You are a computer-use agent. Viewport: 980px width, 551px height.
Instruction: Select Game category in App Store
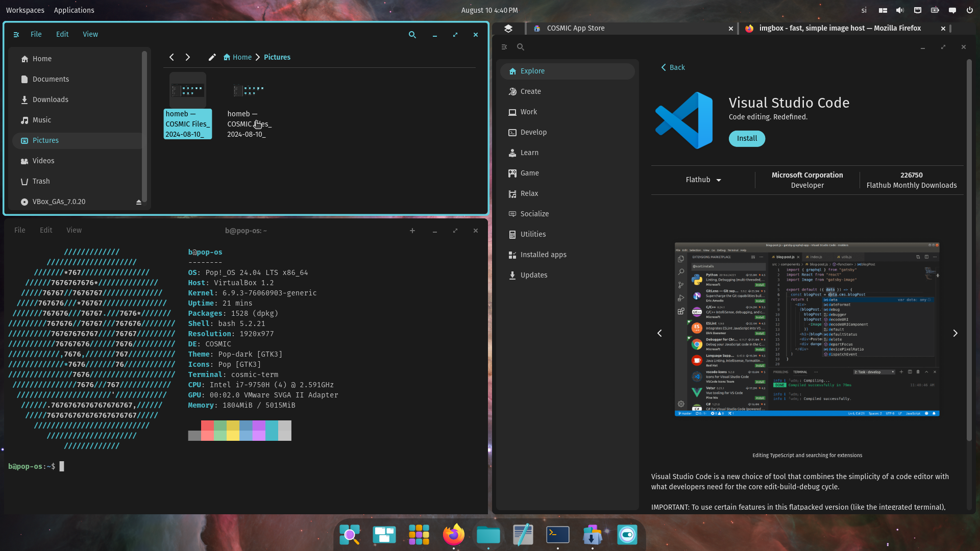click(568, 173)
